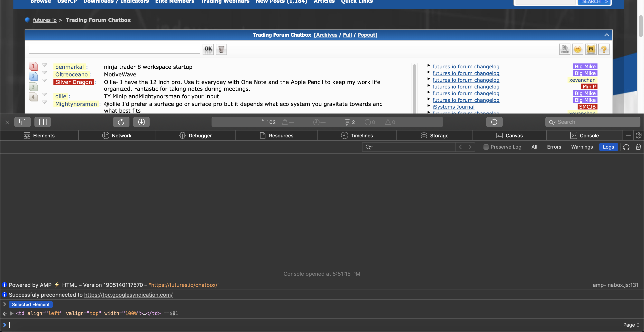Switch to the Elements tab
The width and height of the screenshot is (644, 332).
[x=39, y=135]
